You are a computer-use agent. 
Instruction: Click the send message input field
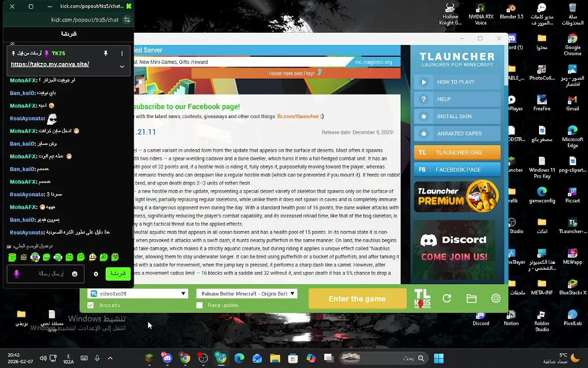coord(45,274)
